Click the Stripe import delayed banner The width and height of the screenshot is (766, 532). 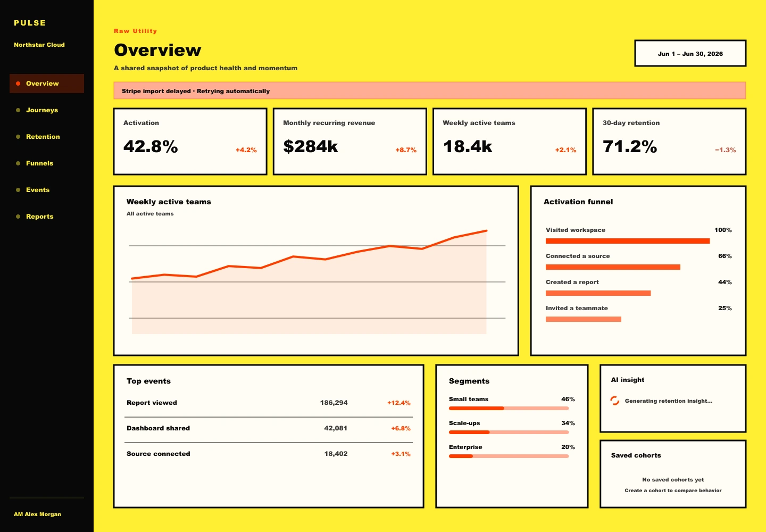[430, 90]
